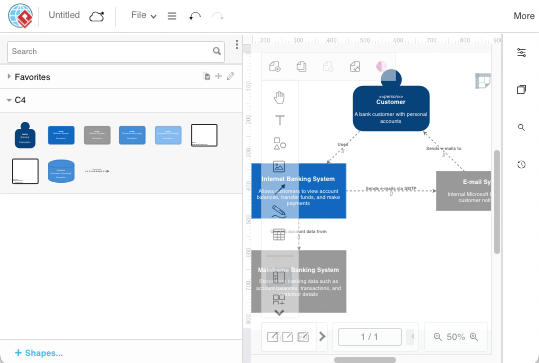
Task: Select the Text tool
Action: point(280,120)
